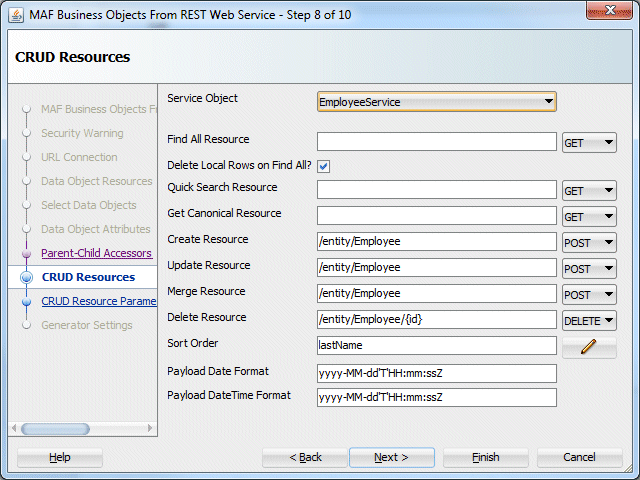Viewport: 640px width, 480px height.
Task: Cancel the wizard
Action: click(580, 458)
